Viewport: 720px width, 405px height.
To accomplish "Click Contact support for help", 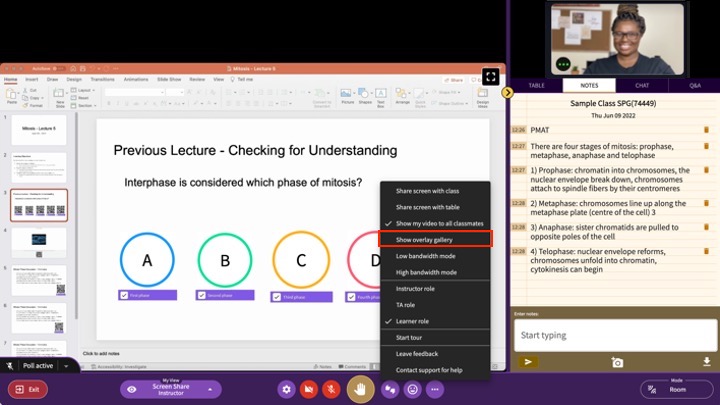I will click(435, 370).
